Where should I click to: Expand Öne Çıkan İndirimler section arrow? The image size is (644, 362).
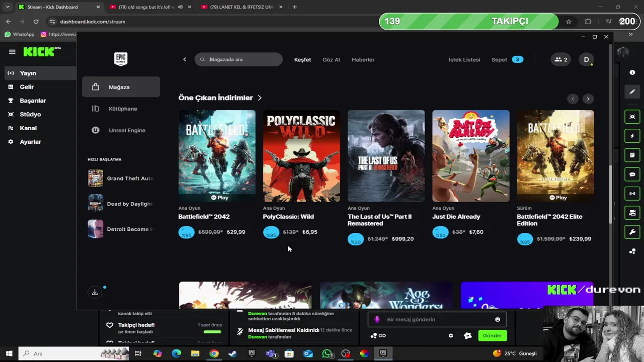tap(260, 98)
